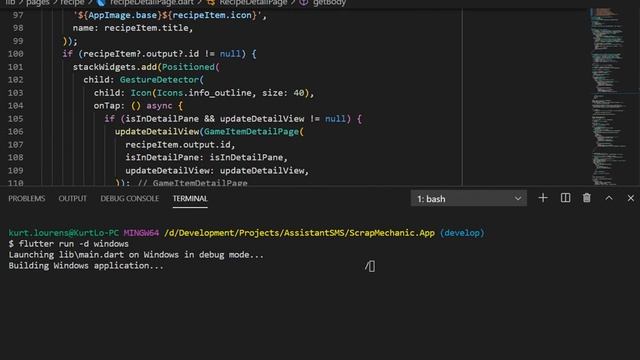Click 'async' keyword on line 104
The image size is (640, 360).
[x=159, y=106]
